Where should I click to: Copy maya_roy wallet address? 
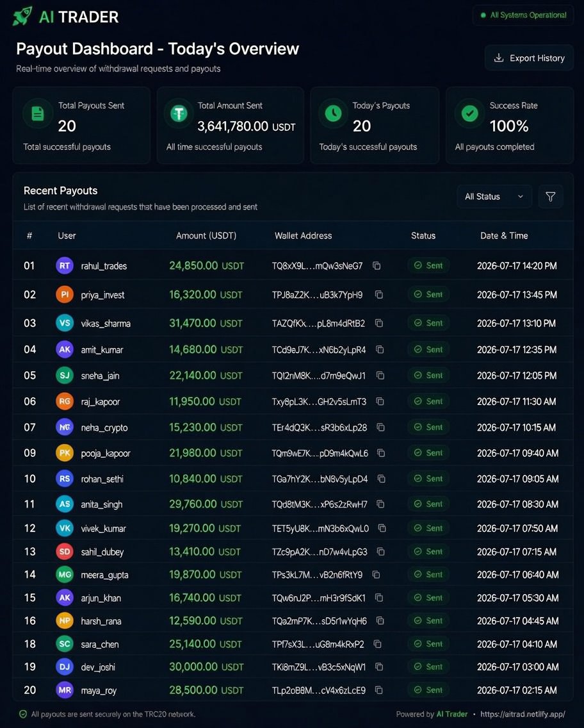(379, 690)
